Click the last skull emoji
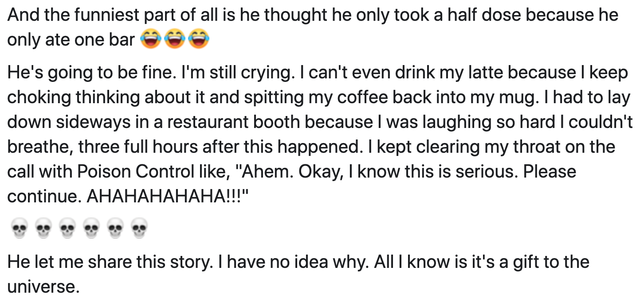Image resolution: width=644 pixels, height=302 pixels. pos(140,229)
